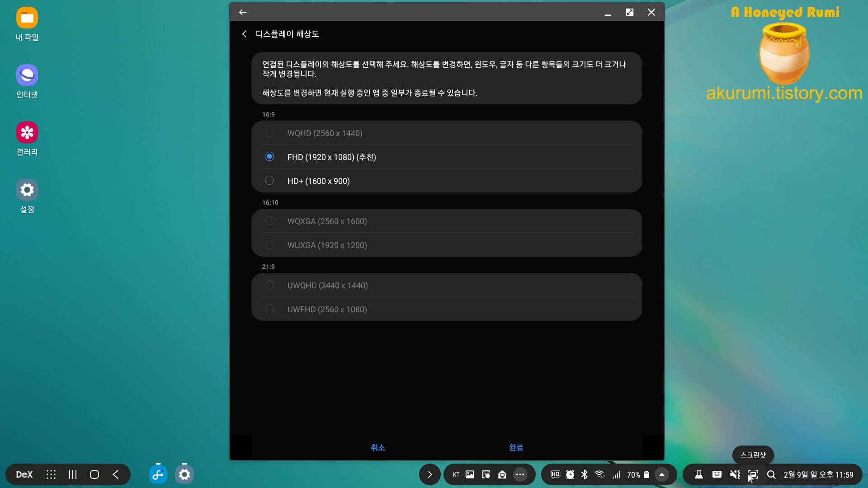The height and width of the screenshot is (488, 868).
Task: Open more notifications with three dots
Action: pos(520,474)
